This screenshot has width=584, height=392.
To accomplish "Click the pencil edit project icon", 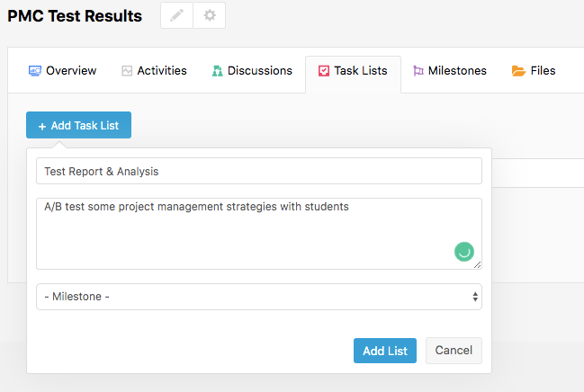I will (x=176, y=15).
